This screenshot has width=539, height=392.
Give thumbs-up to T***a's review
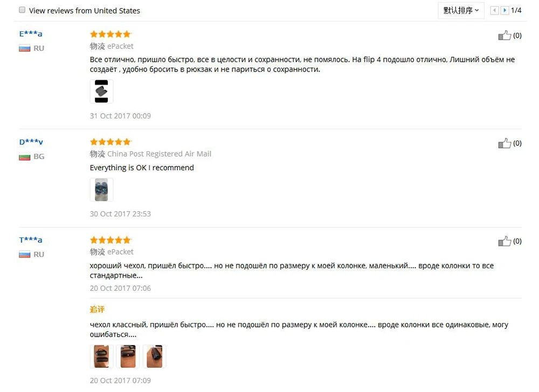[x=505, y=241]
